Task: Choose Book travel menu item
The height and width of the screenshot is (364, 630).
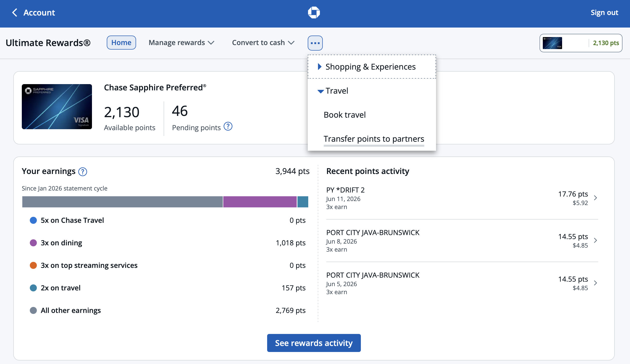Action: pos(345,115)
